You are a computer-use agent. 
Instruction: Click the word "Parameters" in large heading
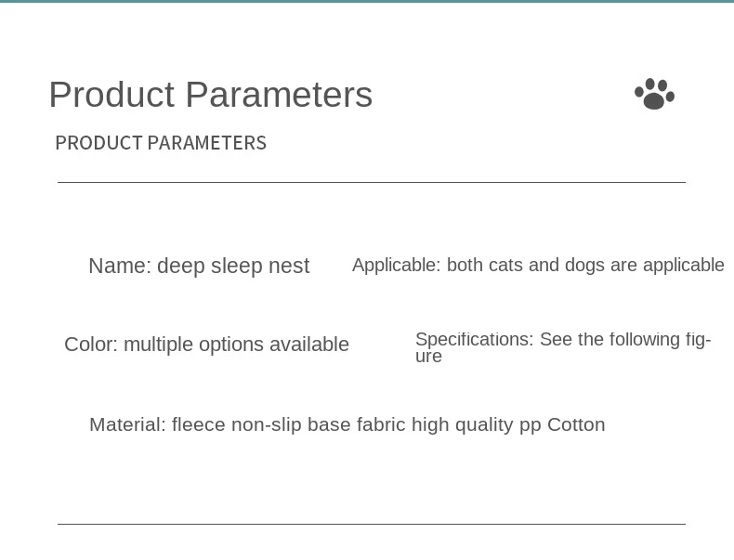279,95
